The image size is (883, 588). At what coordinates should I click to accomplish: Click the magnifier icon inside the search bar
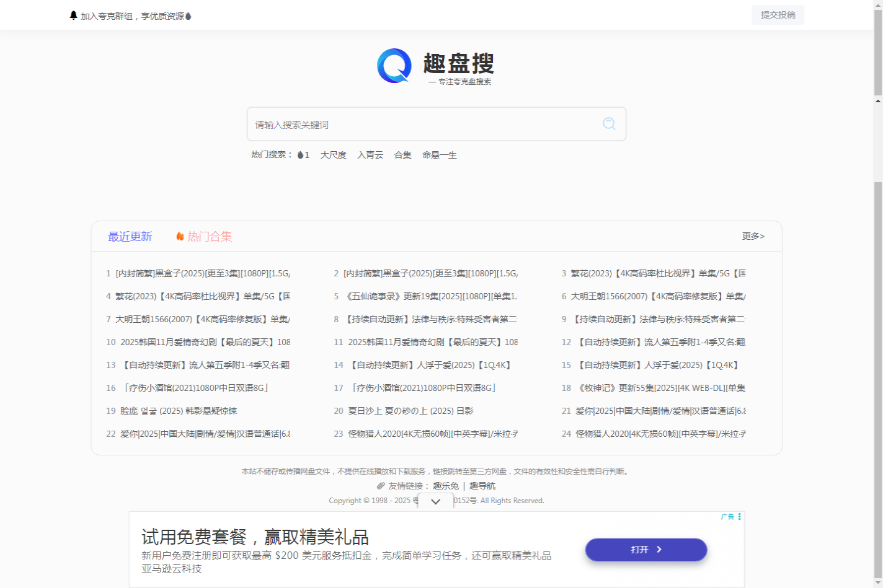point(608,124)
